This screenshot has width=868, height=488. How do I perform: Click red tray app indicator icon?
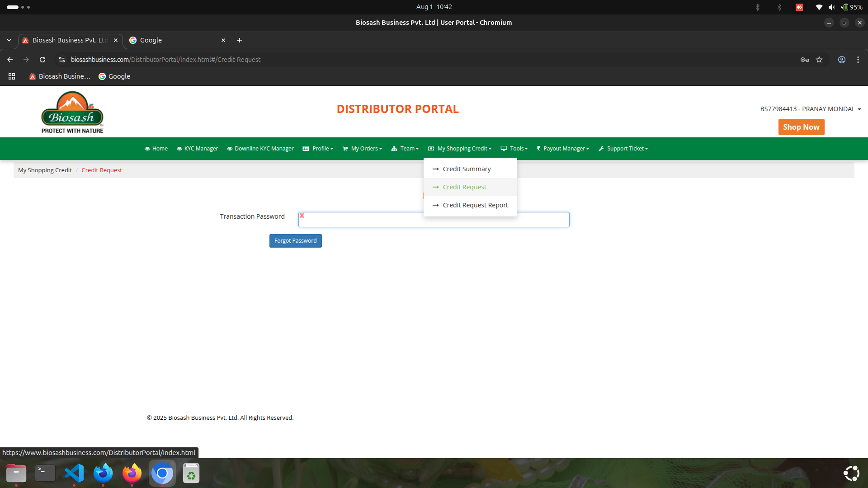[799, 7]
